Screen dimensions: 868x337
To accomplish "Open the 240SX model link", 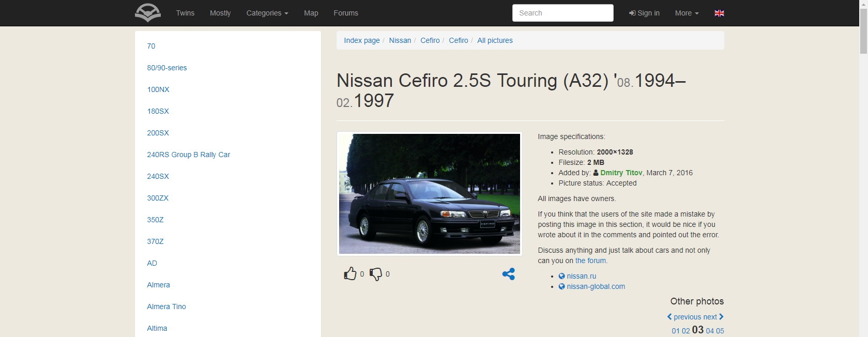I will click(x=158, y=176).
